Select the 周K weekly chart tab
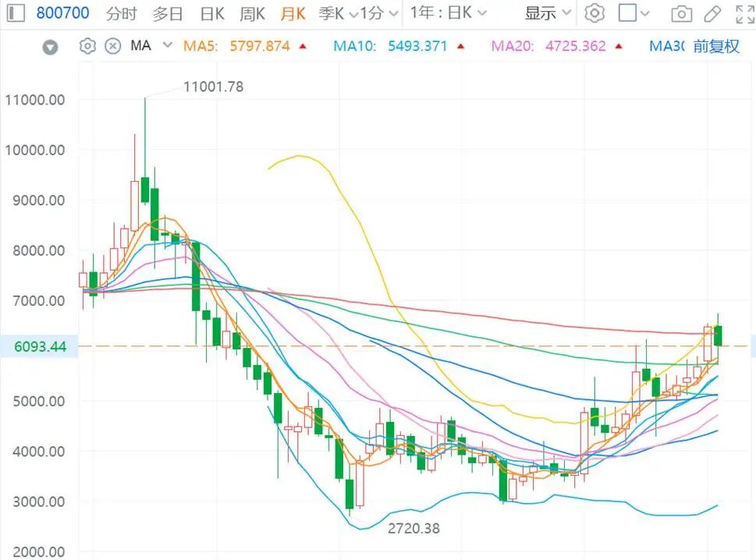 [x=252, y=13]
